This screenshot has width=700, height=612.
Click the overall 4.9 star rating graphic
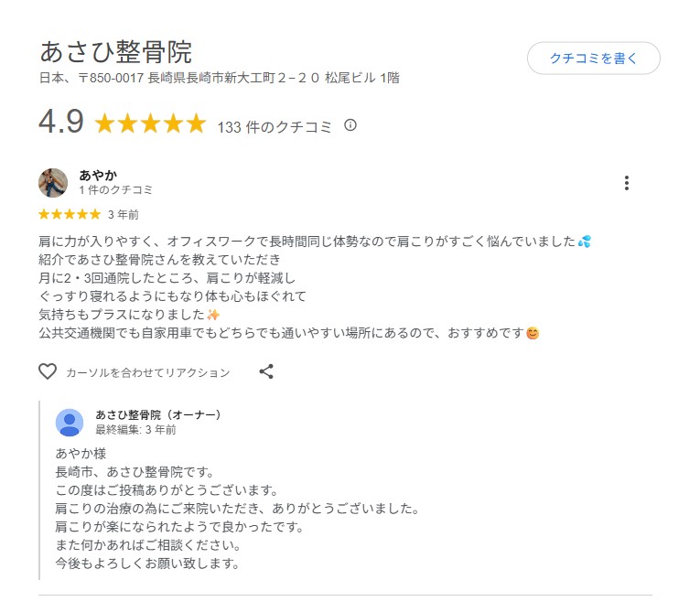point(151,124)
